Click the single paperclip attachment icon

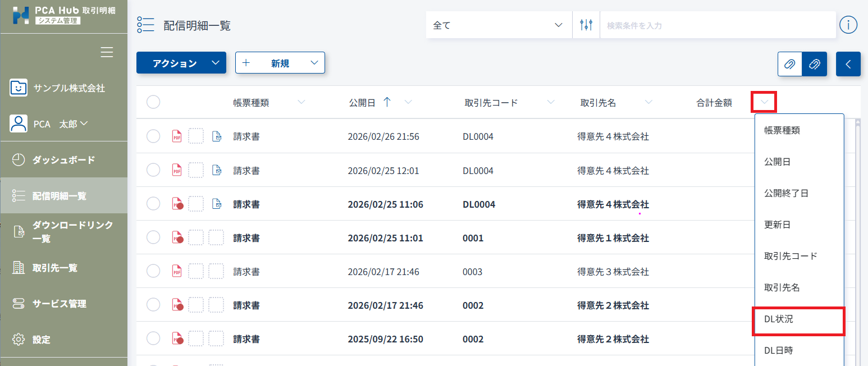[x=789, y=64]
